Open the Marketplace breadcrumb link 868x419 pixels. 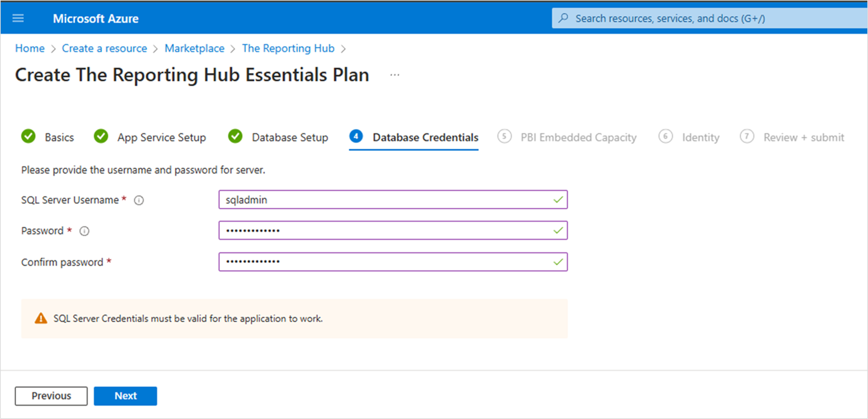point(194,48)
